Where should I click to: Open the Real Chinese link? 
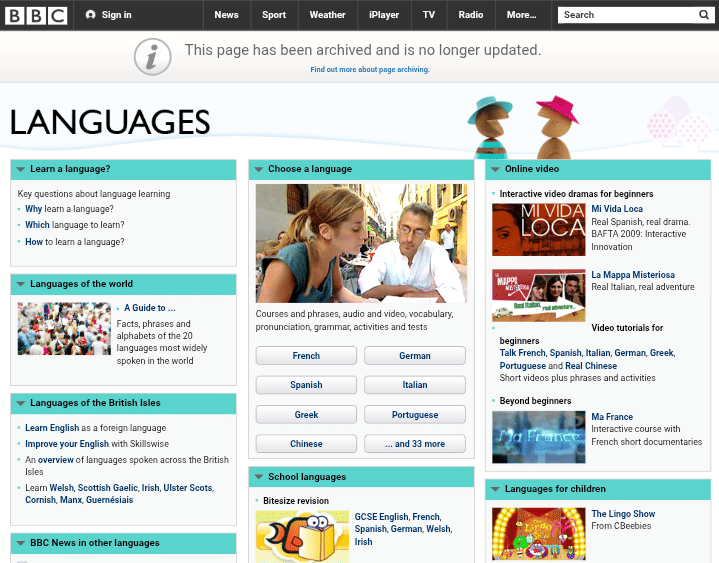[x=591, y=366]
